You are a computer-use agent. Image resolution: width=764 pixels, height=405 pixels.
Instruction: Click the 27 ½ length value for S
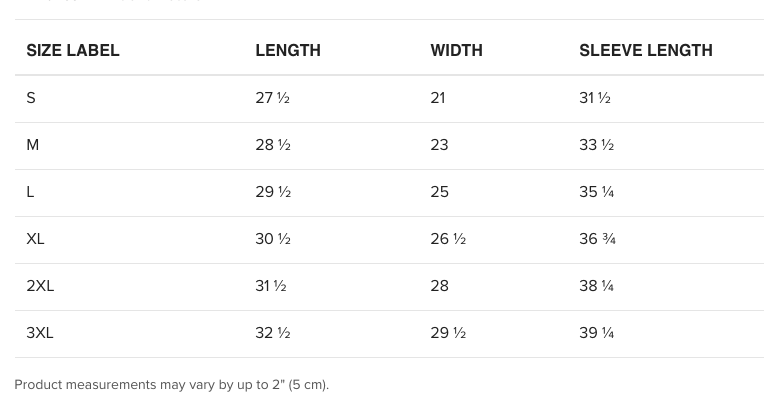pos(272,98)
